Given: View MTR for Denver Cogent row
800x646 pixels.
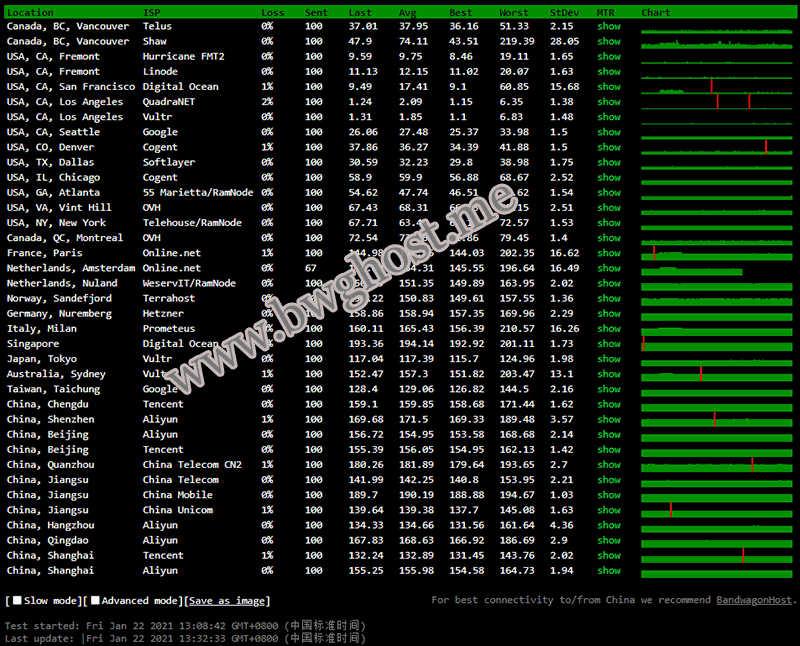Looking at the screenshot, I should [x=609, y=147].
